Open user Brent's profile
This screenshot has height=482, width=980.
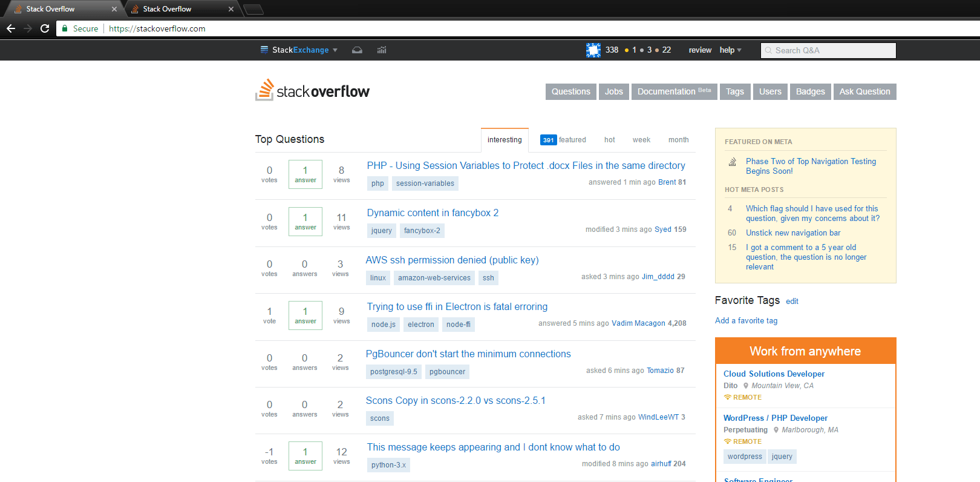[x=667, y=182]
